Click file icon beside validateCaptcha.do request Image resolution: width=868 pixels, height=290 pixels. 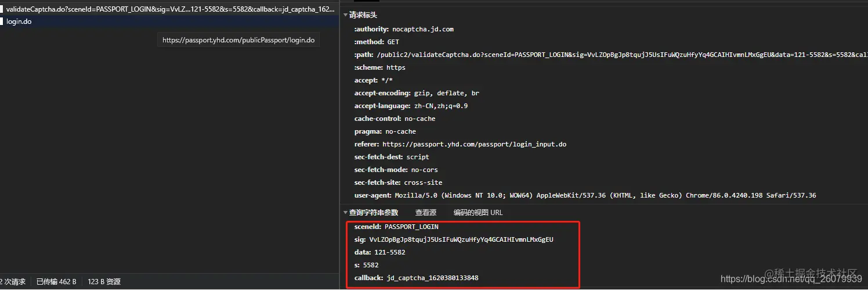pos(1,9)
